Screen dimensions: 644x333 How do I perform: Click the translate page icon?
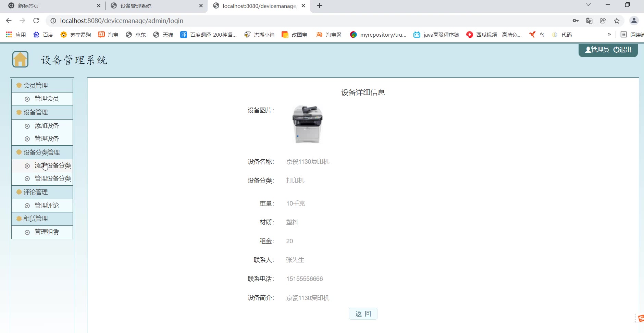click(589, 21)
